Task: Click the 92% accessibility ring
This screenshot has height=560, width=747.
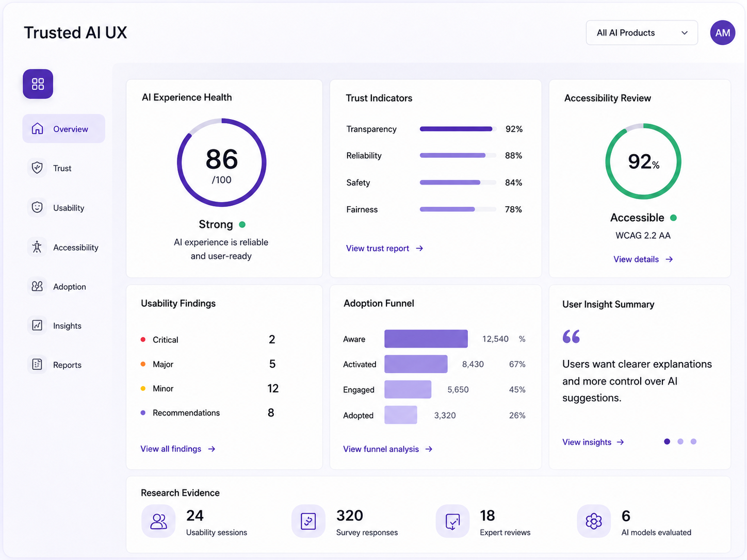Action: (x=643, y=161)
